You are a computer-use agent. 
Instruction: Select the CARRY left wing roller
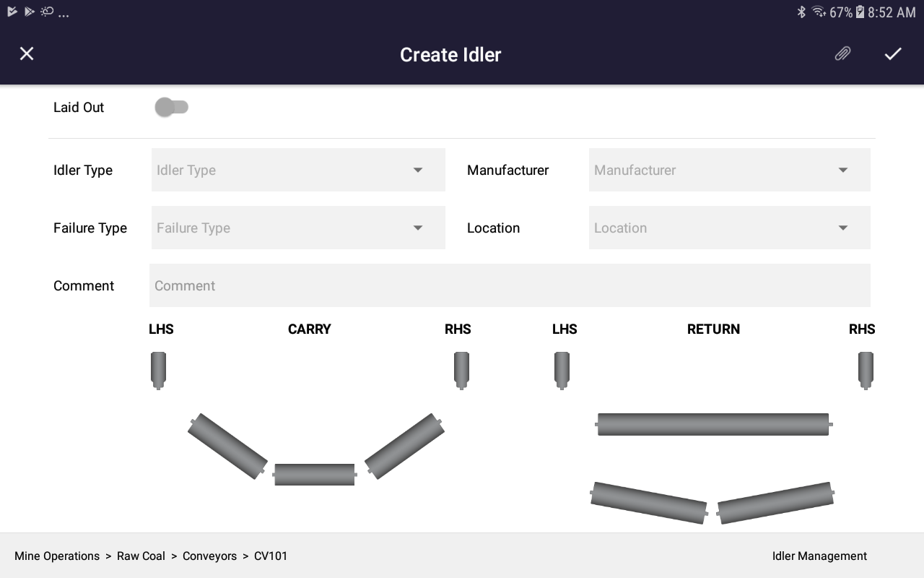(x=227, y=446)
